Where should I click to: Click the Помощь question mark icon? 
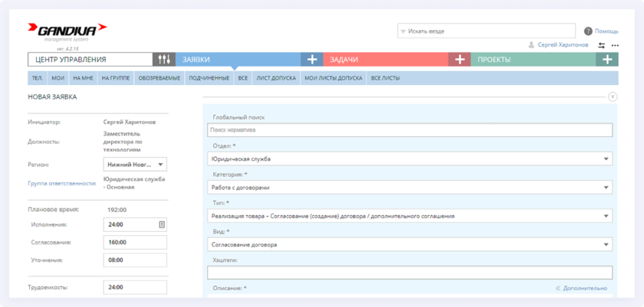588,31
